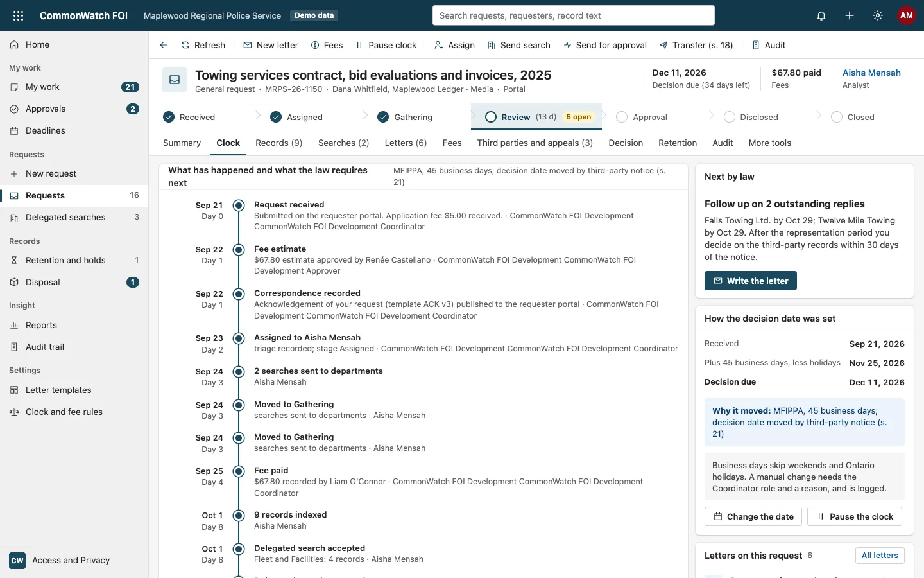The width and height of the screenshot is (924, 578).
Task: Open Third parties and appeals tab
Action: [x=535, y=143]
